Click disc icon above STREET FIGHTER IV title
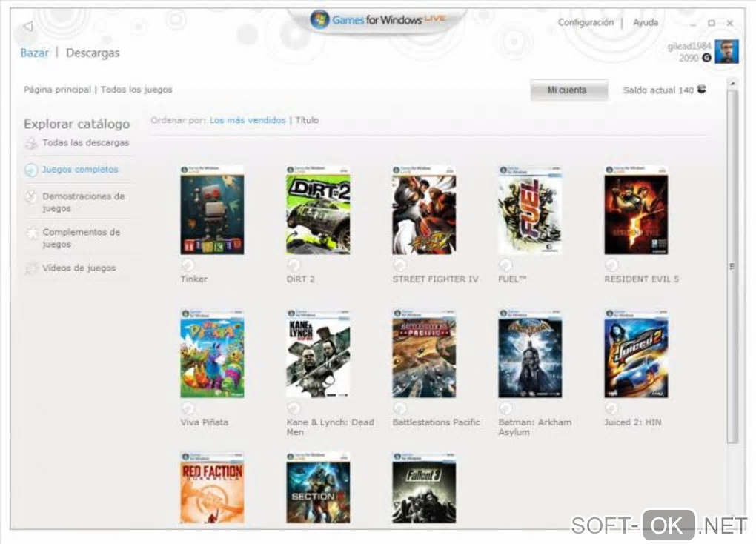 pyautogui.click(x=399, y=265)
